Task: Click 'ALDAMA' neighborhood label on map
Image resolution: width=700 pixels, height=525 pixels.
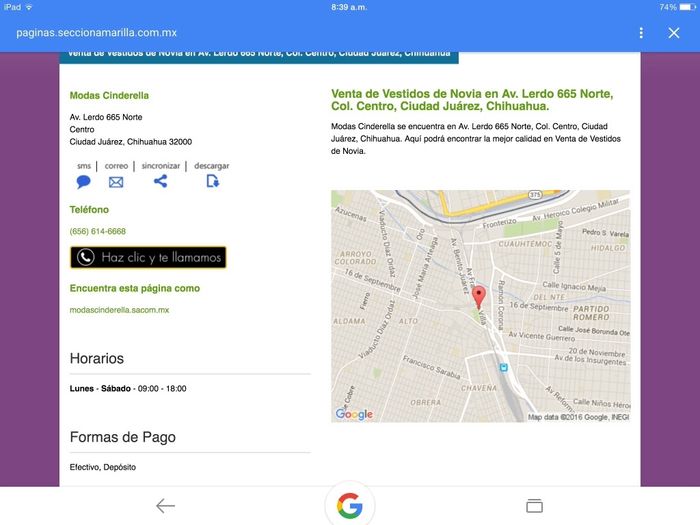Action: 349,321
